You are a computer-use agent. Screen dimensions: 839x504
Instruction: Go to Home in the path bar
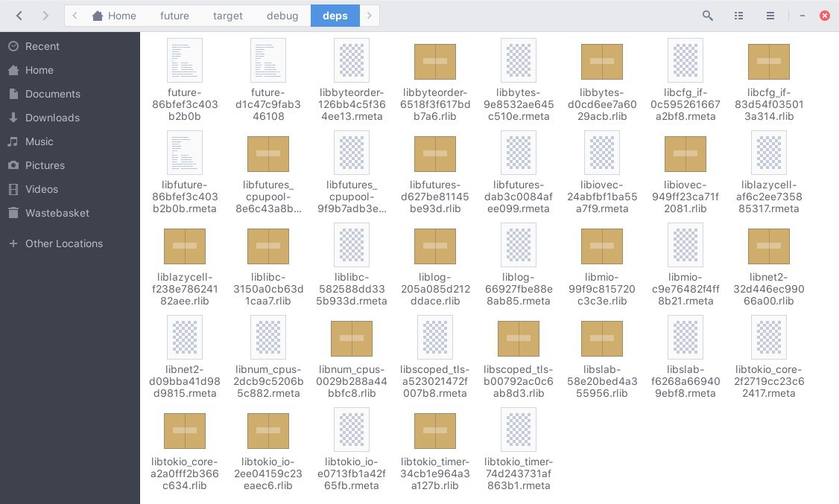(x=114, y=16)
